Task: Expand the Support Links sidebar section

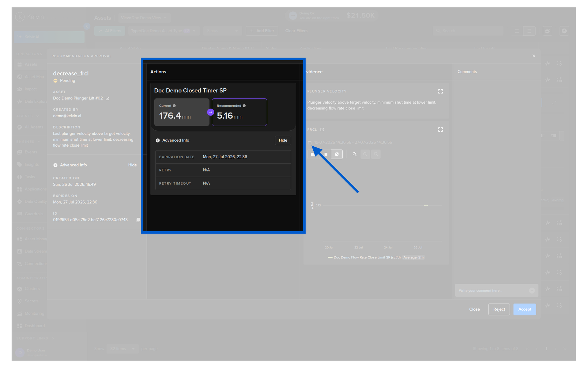Action: point(35,338)
